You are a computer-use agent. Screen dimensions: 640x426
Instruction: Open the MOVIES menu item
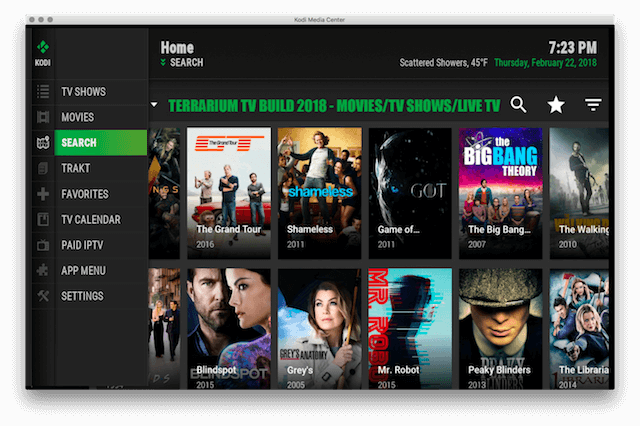pos(100,118)
